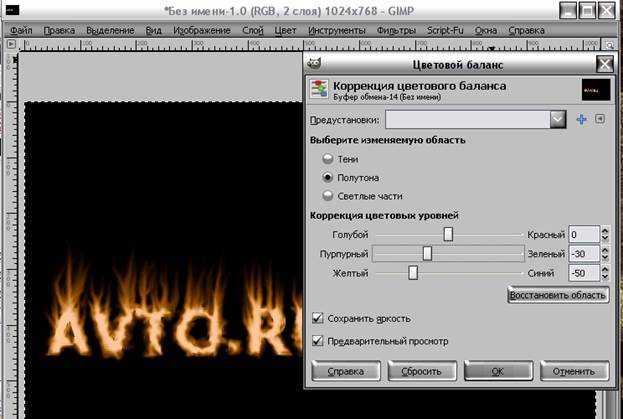Click the zoom icon at ruler's right end

click(x=609, y=44)
